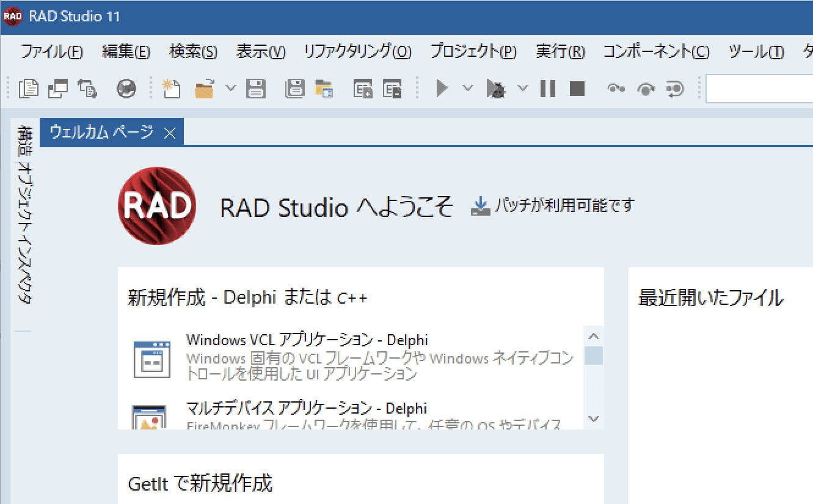Image resolution: width=813 pixels, height=504 pixels.
Task: Click the globe icon in toolbar
Action: pyautogui.click(x=126, y=89)
